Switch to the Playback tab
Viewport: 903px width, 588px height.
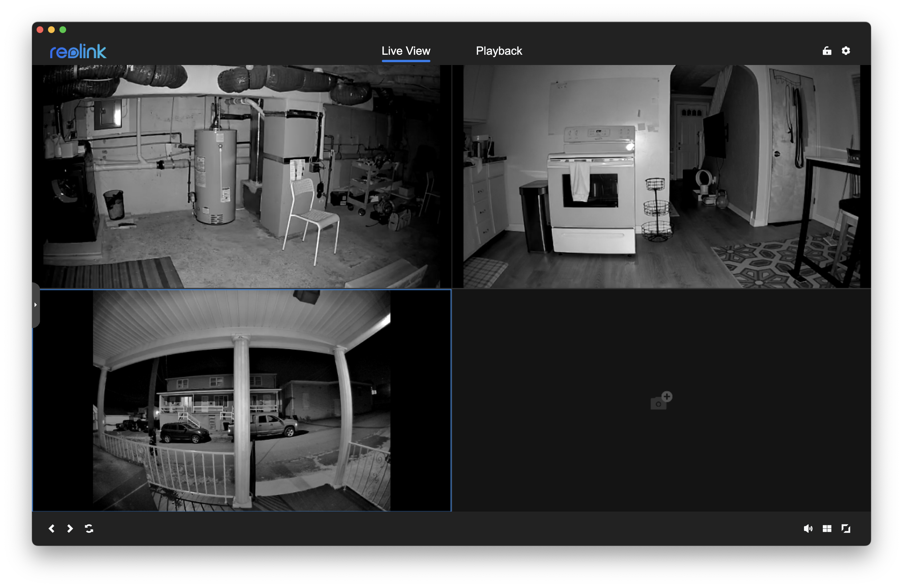499,50
